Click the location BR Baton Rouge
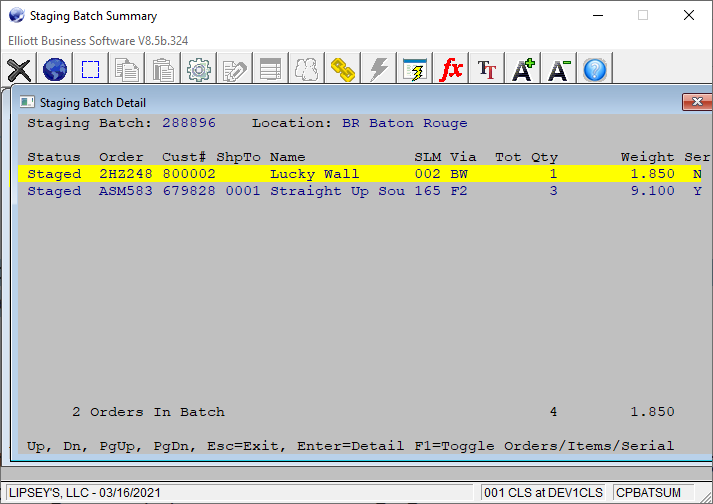 [405, 123]
